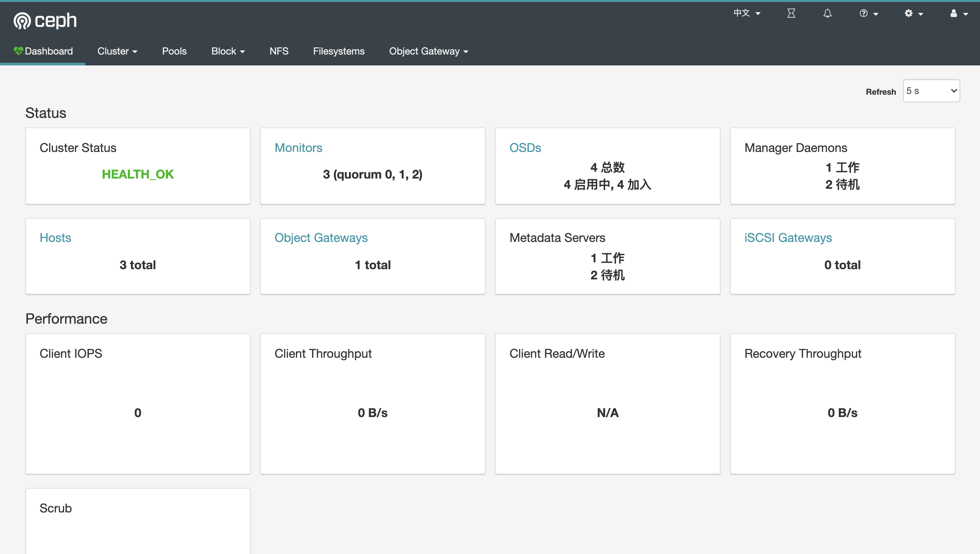Follow the iSCSI Gateways link
The image size is (980, 554).
tap(788, 237)
